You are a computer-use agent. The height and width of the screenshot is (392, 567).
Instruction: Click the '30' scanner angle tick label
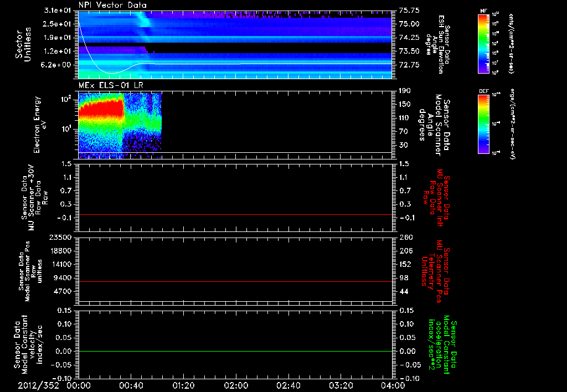click(404, 146)
